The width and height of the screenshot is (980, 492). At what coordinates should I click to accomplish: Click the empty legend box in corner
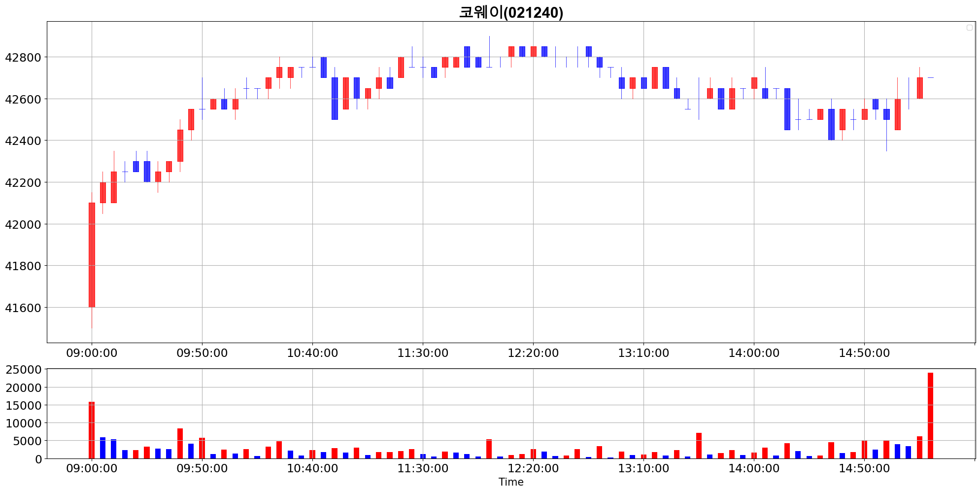click(x=970, y=28)
